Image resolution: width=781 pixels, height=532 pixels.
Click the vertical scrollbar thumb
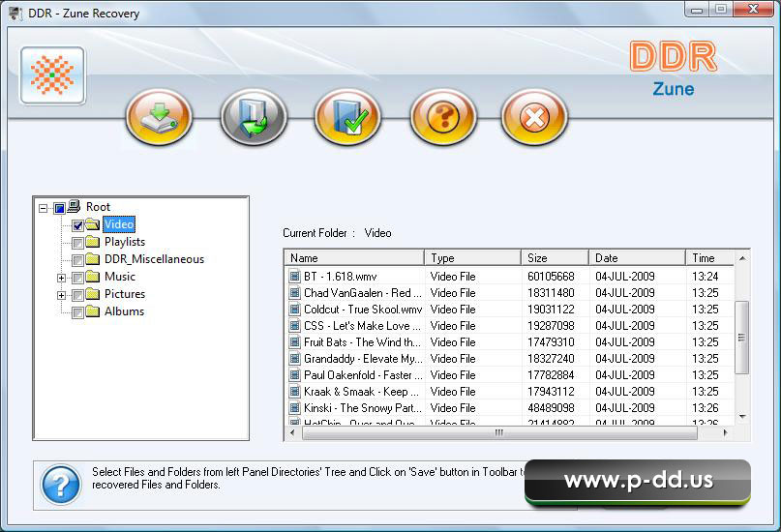742,338
